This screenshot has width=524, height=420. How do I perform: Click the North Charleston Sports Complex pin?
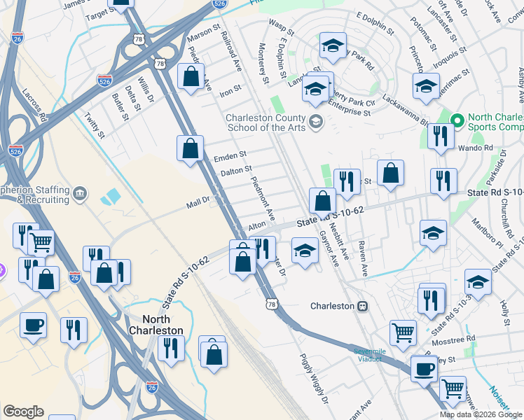pos(457,121)
